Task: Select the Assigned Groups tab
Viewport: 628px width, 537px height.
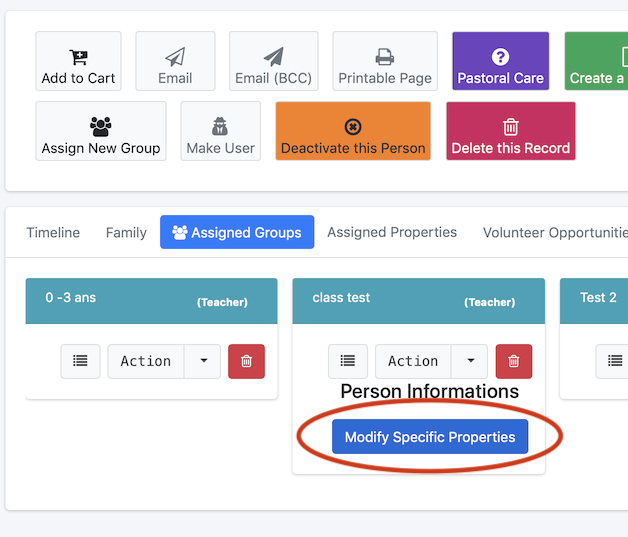Action: click(x=237, y=232)
